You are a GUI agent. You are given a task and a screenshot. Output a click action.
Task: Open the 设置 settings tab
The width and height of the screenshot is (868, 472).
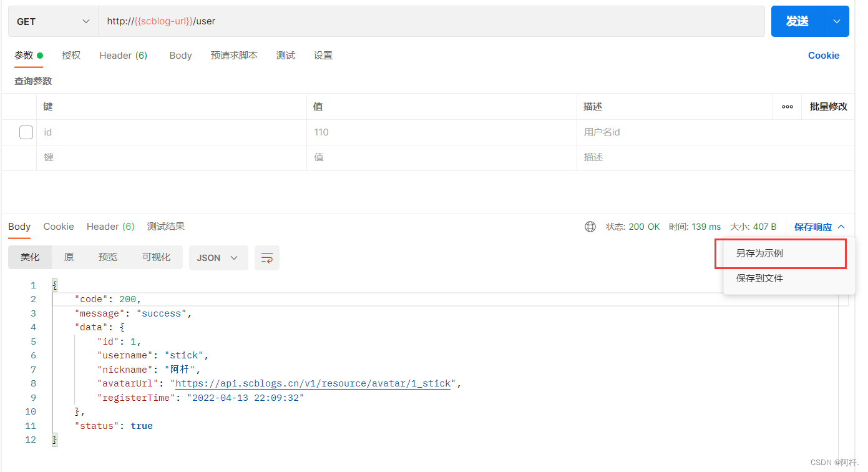point(323,56)
